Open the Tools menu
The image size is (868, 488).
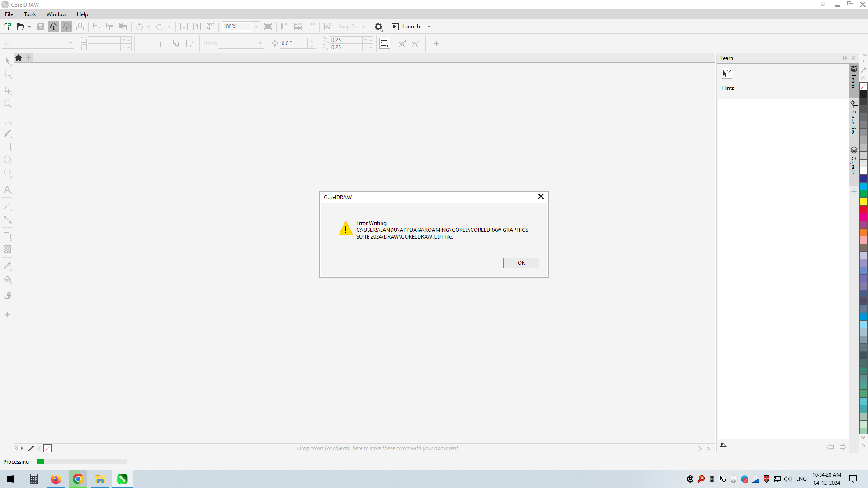(30, 14)
